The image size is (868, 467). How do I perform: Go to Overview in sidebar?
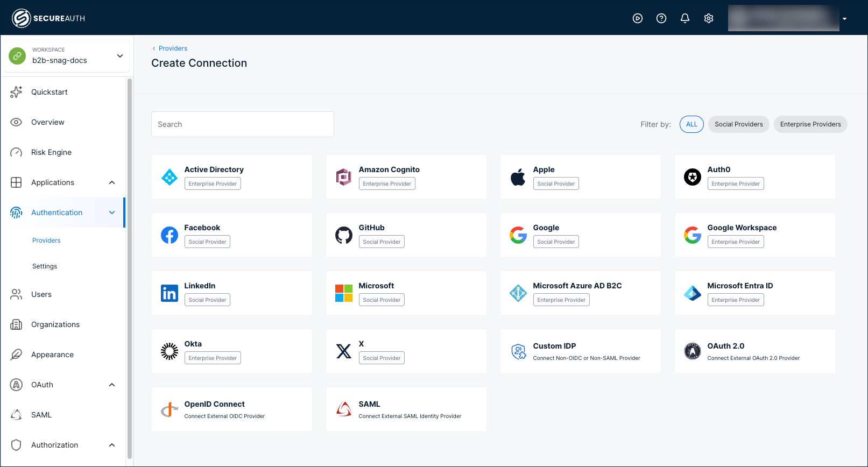62,122
